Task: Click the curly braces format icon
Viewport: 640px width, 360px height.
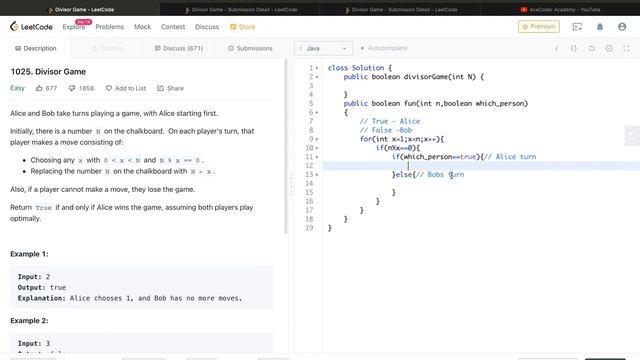Action: tap(573, 48)
